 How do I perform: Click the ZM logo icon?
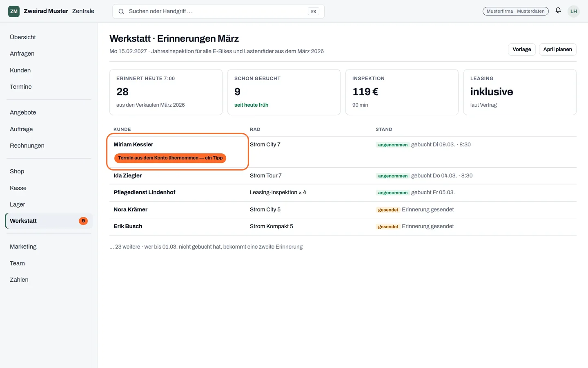[14, 11]
